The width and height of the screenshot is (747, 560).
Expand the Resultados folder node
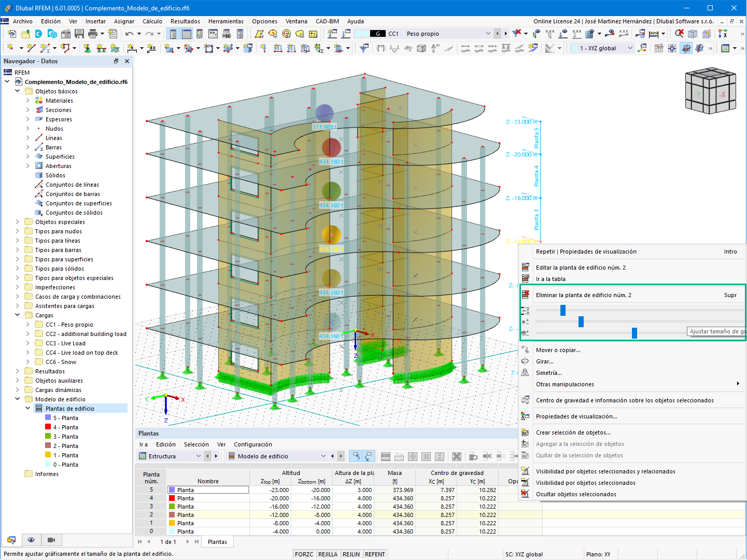[x=18, y=371]
